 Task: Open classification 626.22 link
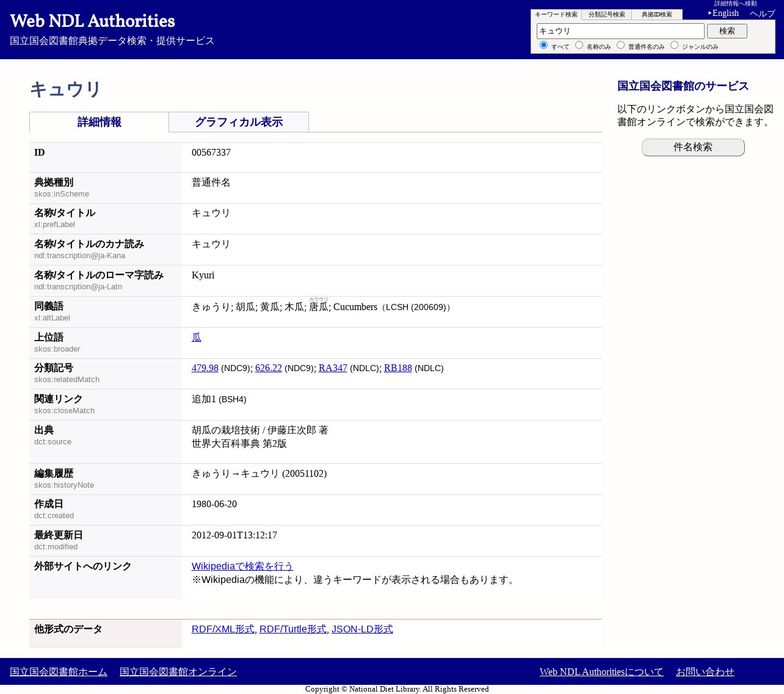coord(269,368)
